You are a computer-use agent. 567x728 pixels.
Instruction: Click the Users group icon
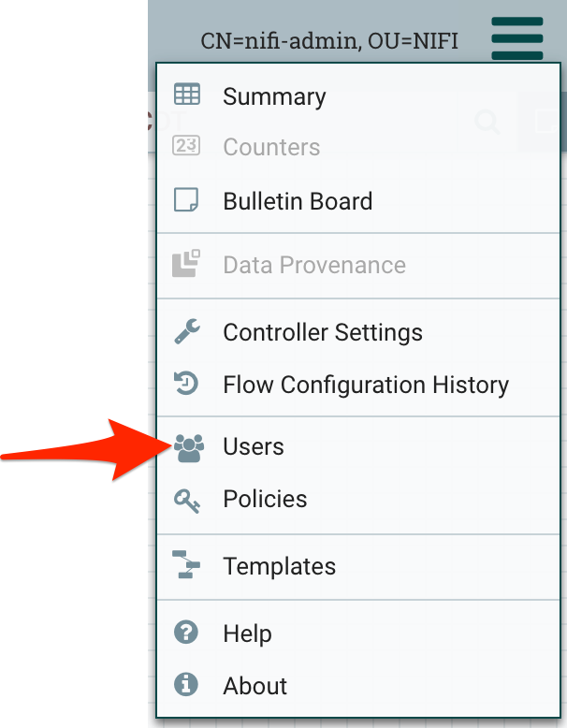(x=188, y=447)
